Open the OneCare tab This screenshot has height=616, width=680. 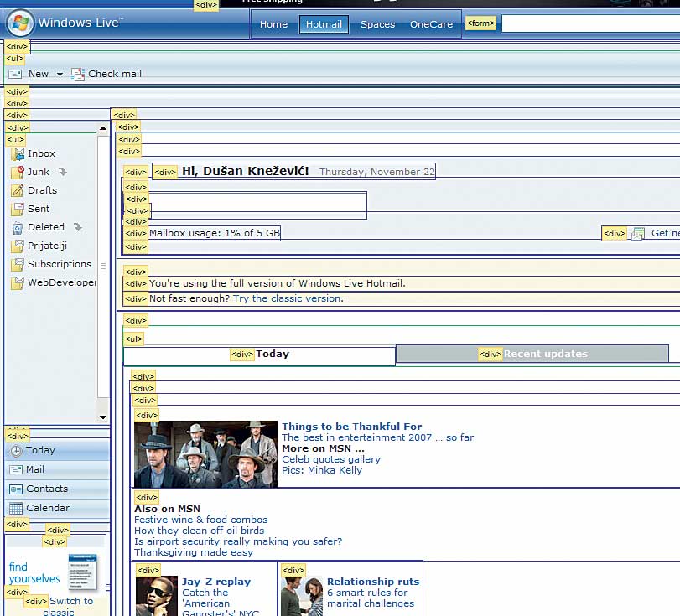click(432, 24)
